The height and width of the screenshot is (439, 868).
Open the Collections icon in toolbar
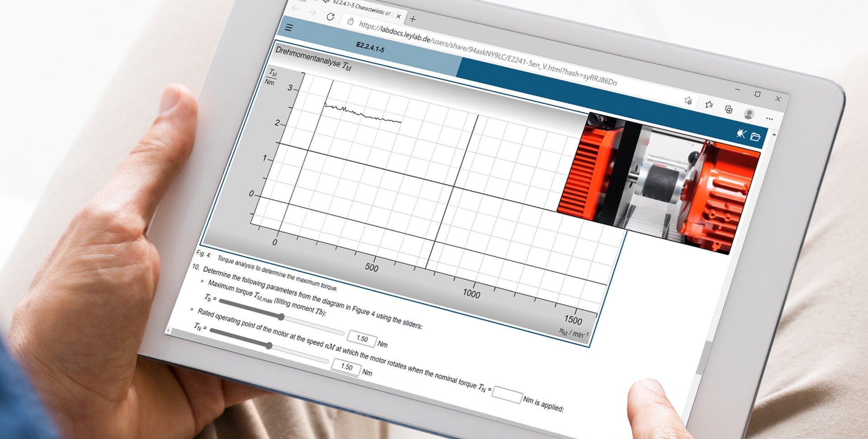click(x=728, y=109)
